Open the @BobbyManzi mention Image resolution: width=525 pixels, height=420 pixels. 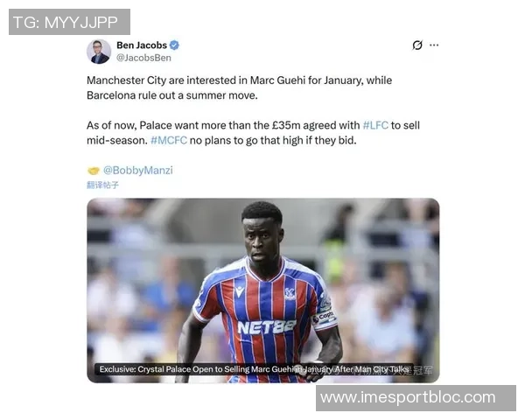coord(138,170)
